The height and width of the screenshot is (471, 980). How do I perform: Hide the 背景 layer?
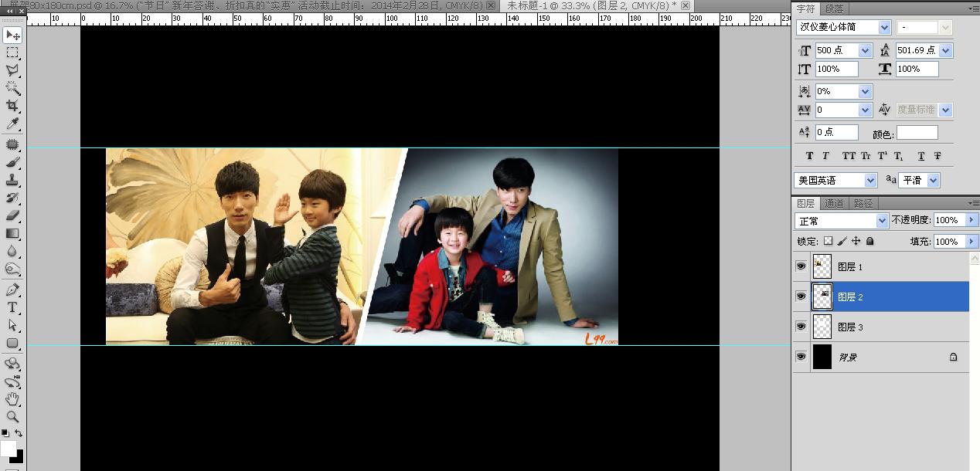801,357
